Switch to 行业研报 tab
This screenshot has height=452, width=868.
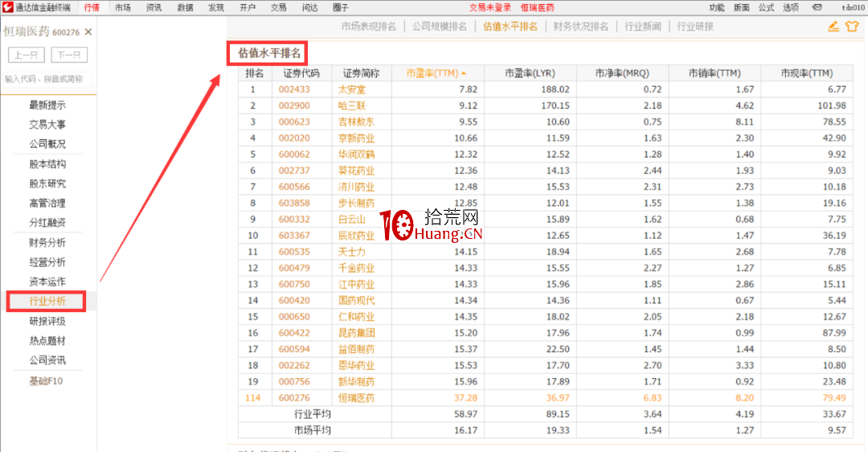(695, 27)
